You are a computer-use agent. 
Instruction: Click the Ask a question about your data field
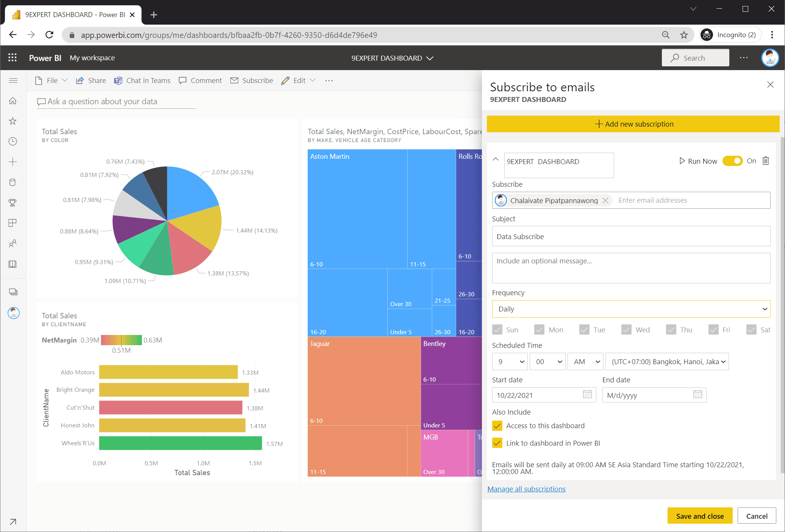click(x=116, y=101)
